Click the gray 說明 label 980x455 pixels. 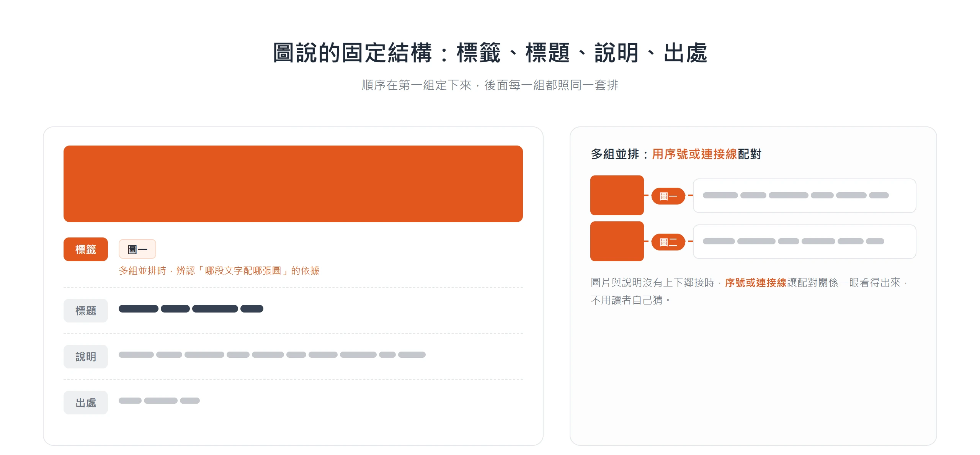coord(86,357)
